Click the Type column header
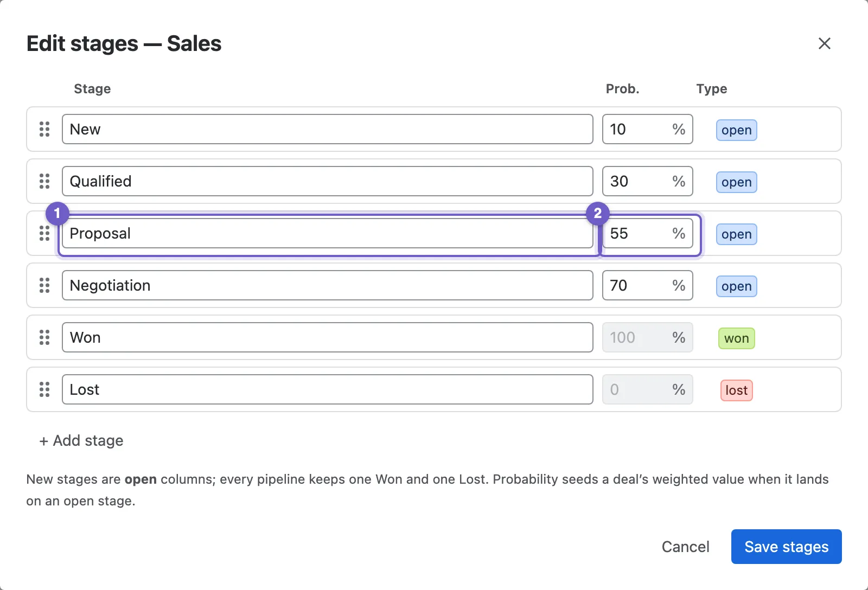Viewport: 868px width, 590px height. 712,89
